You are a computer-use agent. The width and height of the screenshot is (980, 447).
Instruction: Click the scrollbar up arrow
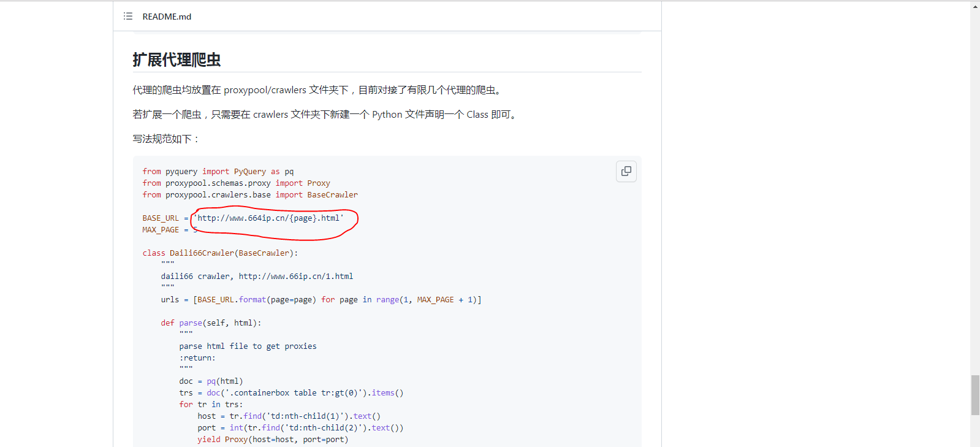point(975,6)
